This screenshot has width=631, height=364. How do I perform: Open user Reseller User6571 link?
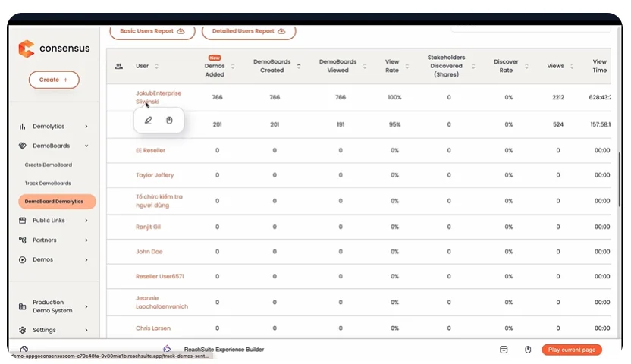(160, 276)
